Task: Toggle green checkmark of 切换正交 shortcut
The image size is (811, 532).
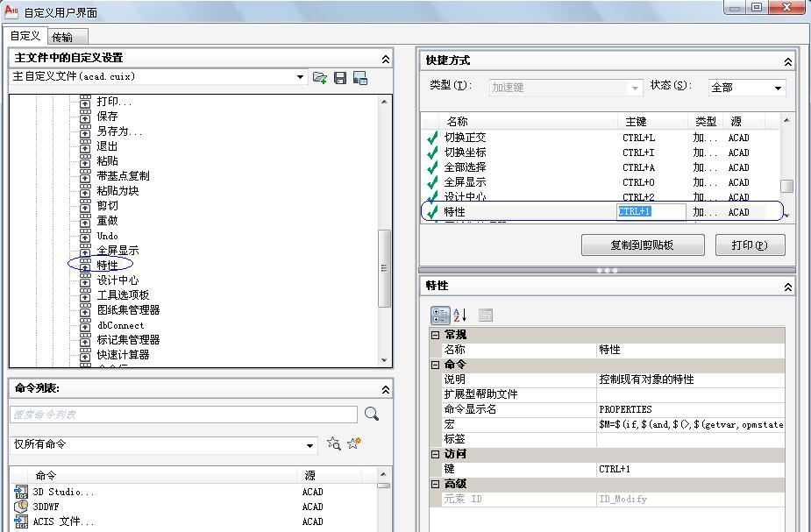Action: 432,138
